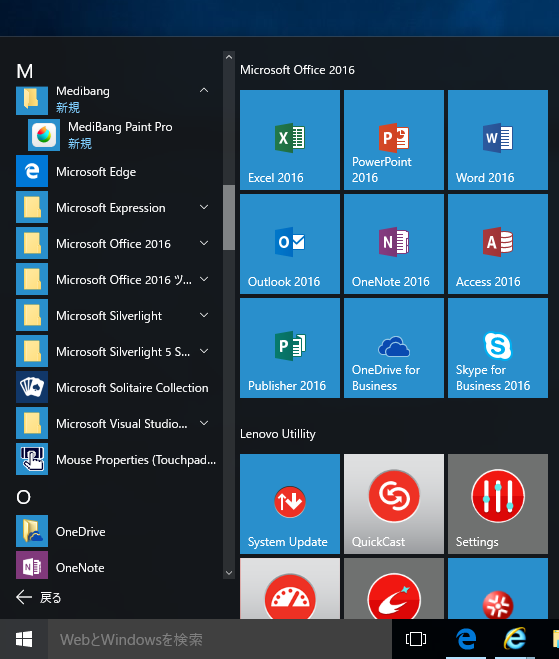Open the Excel 2016 tile
The height and width of the screenshot is (659, 559).
[290, 140]
